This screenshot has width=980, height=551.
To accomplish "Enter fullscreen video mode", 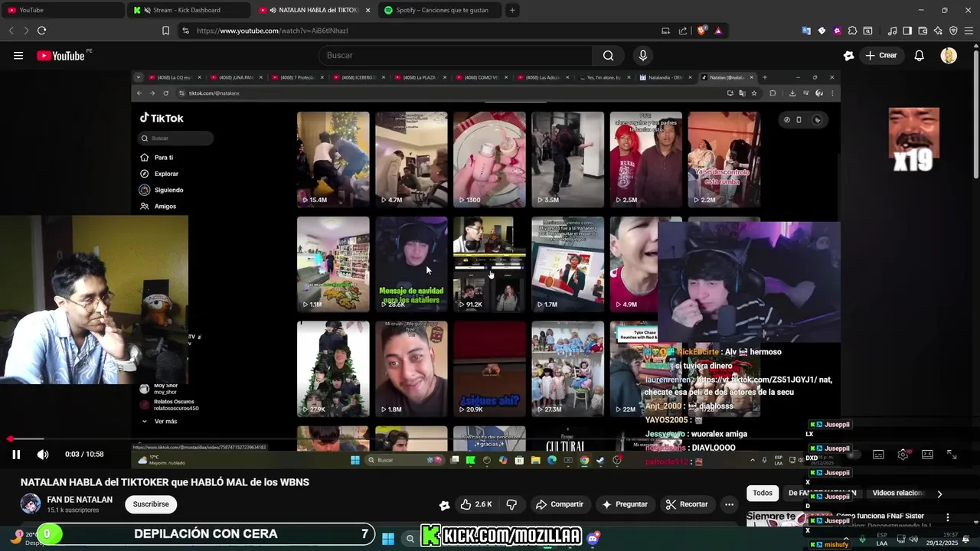I will click(x=952, y=455).
